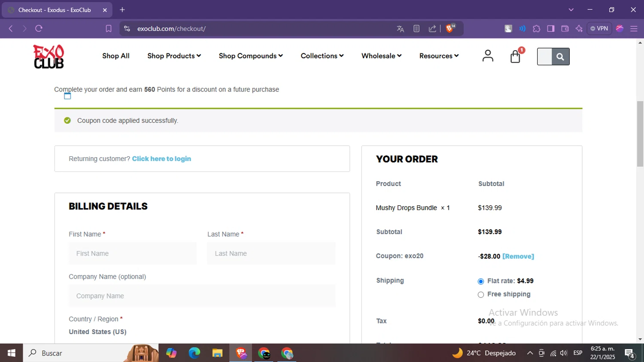Click the browser back arrow

coord(11,28)
